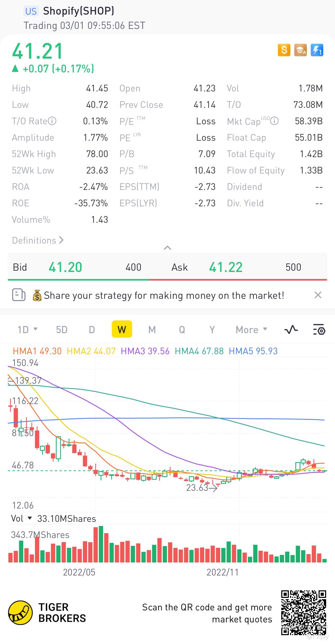Tap the orange dollar sign badge
The image size is (335, 644).
tap(284, 50)
